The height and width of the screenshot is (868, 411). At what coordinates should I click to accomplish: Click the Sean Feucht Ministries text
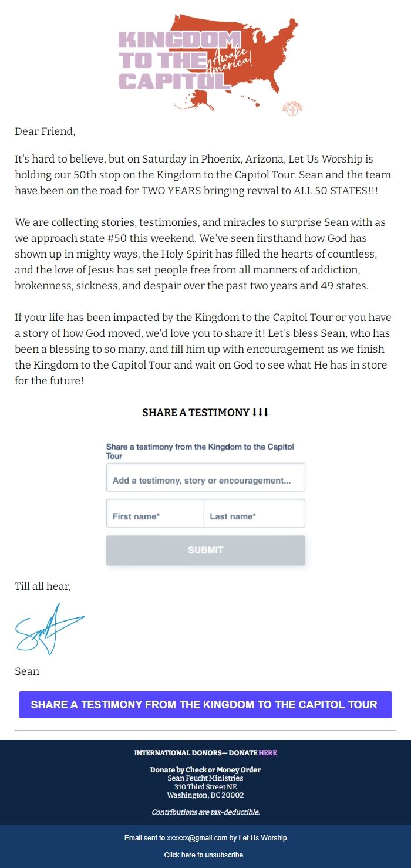(x=206, y=778)
